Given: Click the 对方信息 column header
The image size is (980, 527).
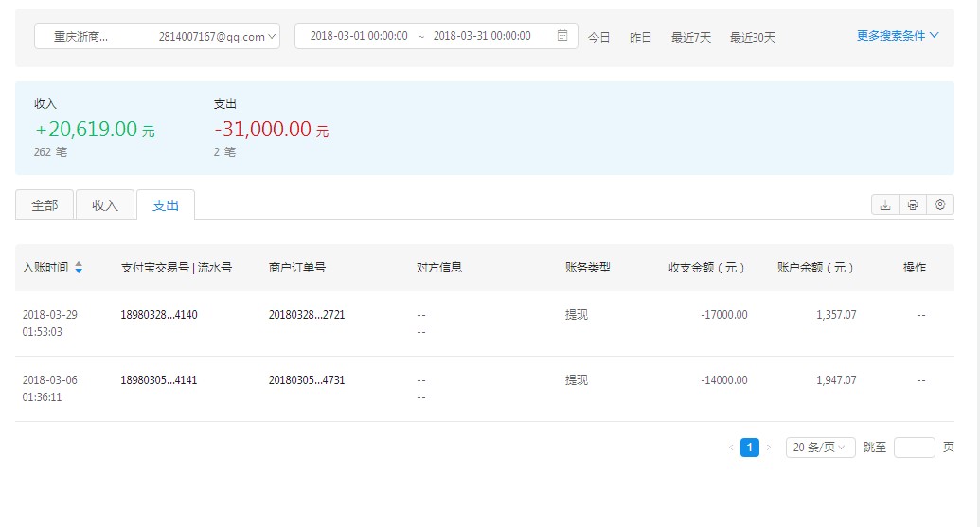Looking at the screenshot, I should click(x=439, y=267).
